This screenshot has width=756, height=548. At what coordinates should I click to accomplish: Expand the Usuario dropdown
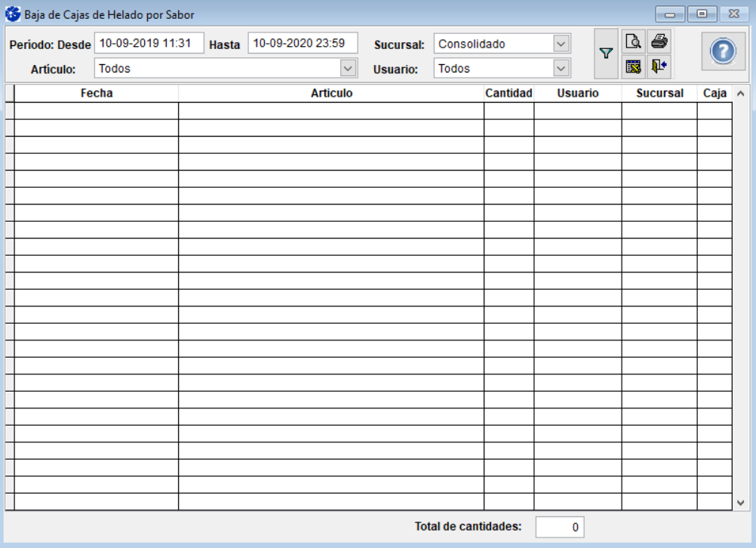coord(560,69)
